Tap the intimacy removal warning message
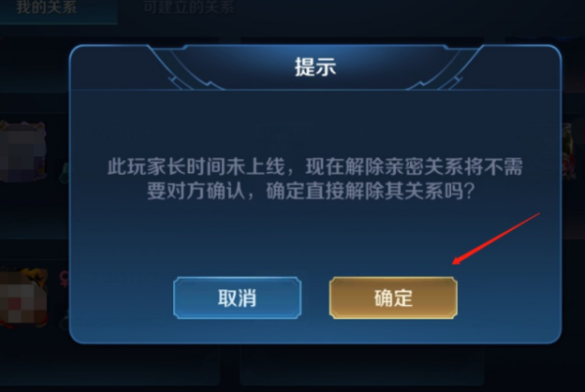Screen dimensions: 585x392 (x=315, y=179)
